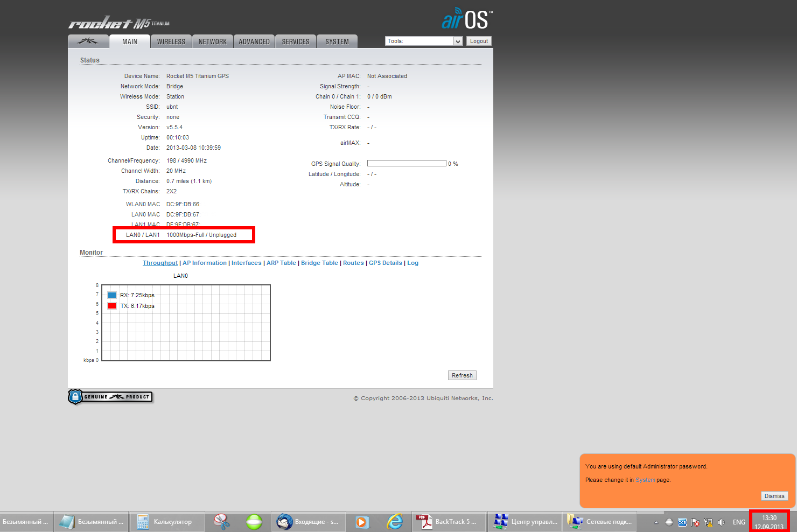Open the System link in warning
The image size is (797, 532).
(645, 480)
